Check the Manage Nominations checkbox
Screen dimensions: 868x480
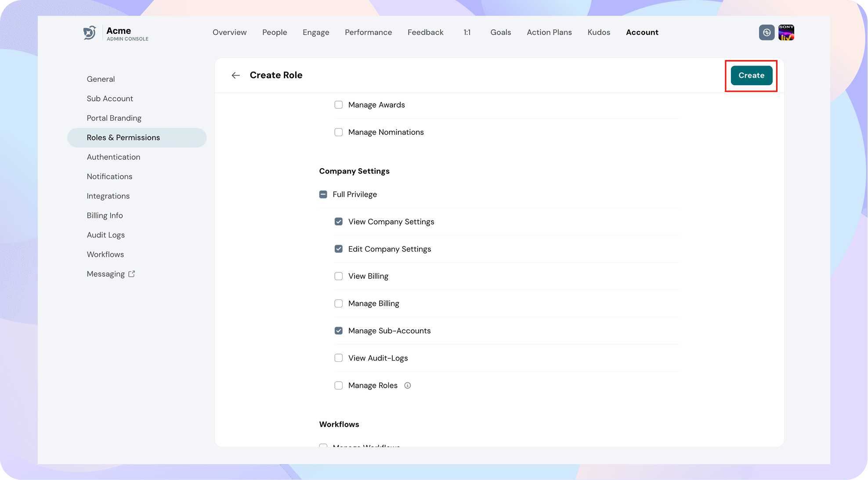tap(339, 132)
